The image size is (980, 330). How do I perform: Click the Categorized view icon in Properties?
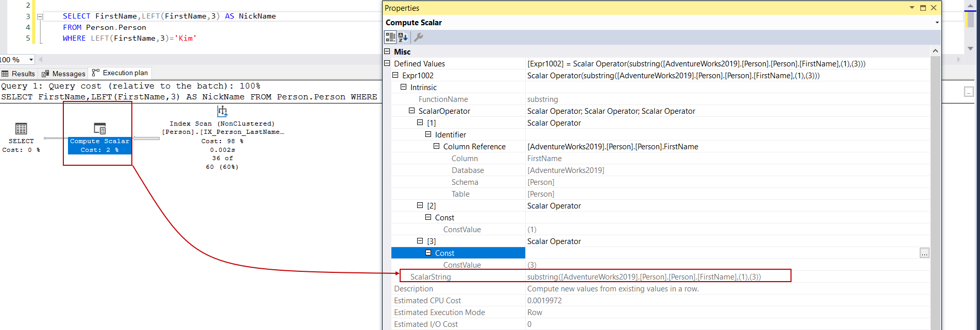point(390,37)
